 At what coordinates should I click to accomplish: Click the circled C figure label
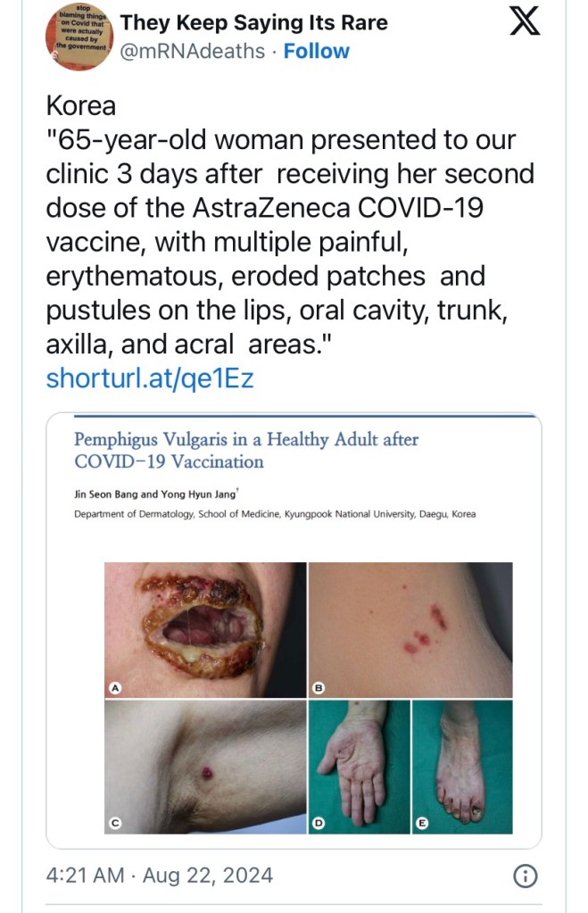114,822
